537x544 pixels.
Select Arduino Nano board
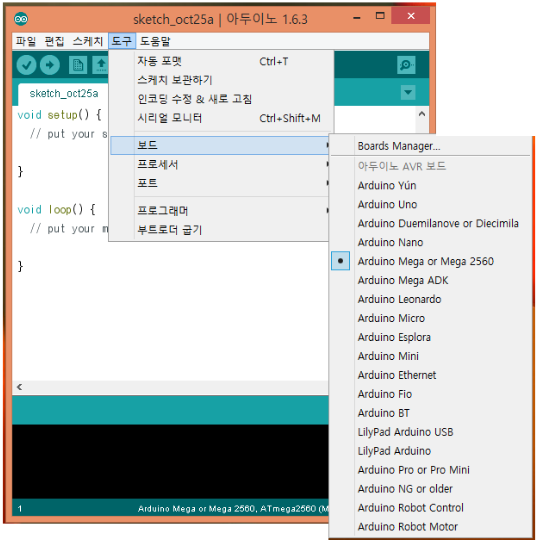pyautogui.click(x=430, y=242)
